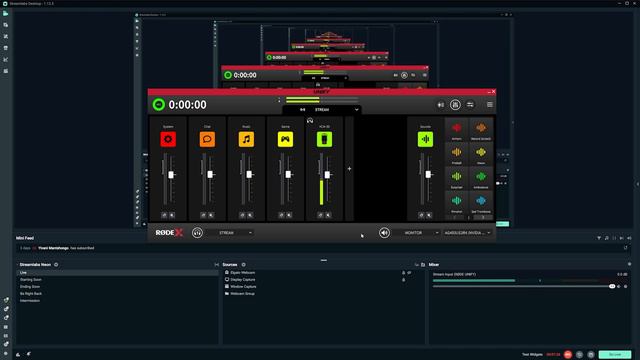Click the circled mixer view icon in Unify header
Image resolution: width=640 pixels, height=360 pixels.
click(455, 105)
